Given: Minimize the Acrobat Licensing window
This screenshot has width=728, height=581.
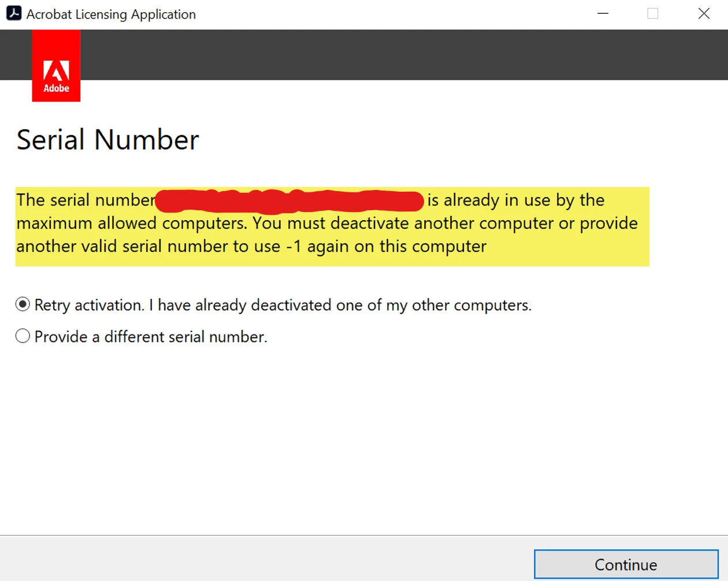Looking at the screenshot, I should (603, 13).
